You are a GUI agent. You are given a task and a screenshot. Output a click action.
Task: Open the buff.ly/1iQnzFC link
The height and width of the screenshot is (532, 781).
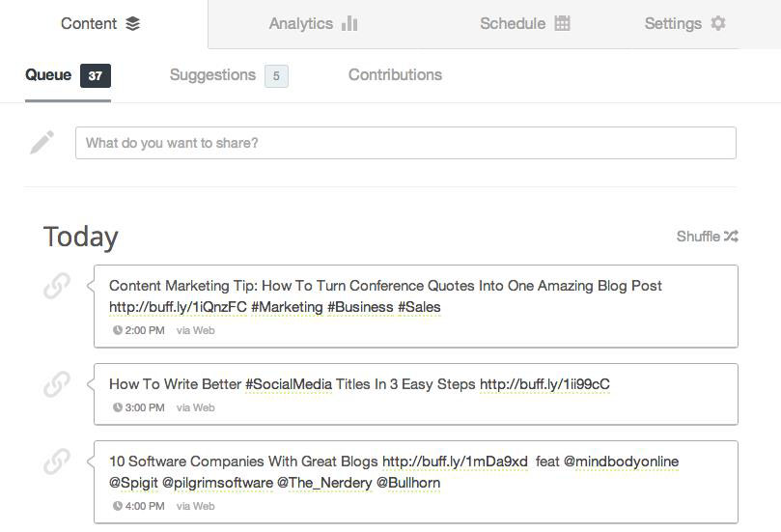coord(178,307)
